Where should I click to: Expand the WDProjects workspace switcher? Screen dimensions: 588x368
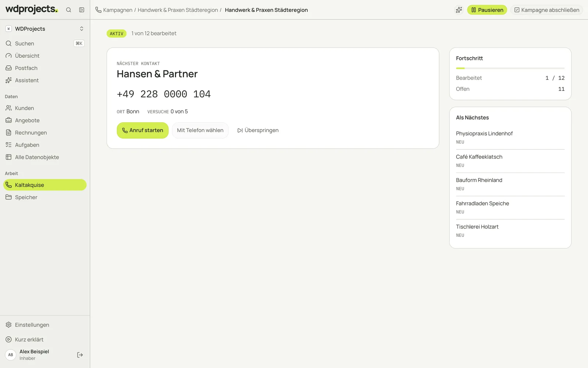(45, 29)
